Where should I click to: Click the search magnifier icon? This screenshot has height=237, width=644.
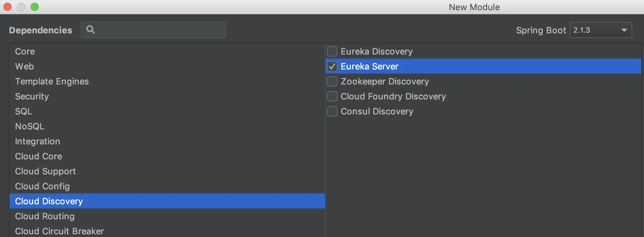90,30
